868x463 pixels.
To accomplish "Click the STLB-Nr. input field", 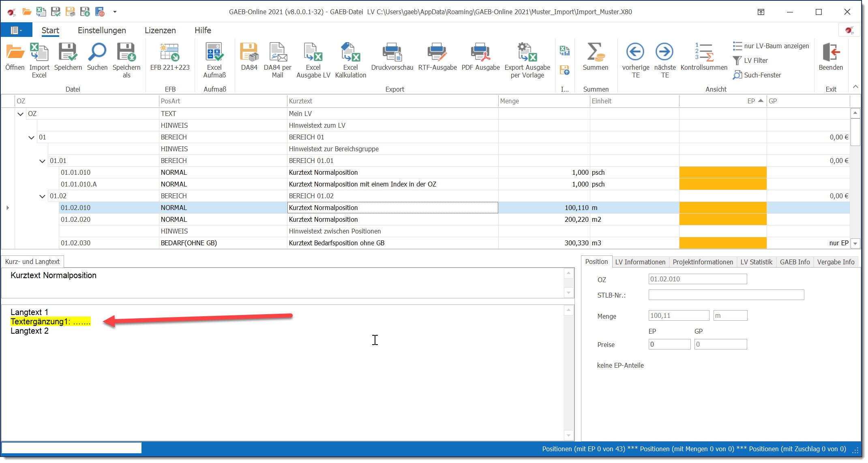I will click(726, 295).
